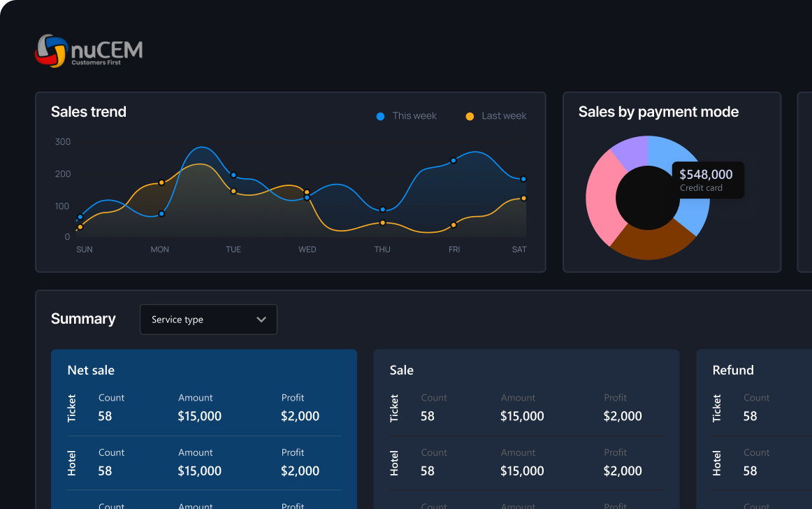Select the Net sale card title
The image size is (812, 509).
(91, 370)
